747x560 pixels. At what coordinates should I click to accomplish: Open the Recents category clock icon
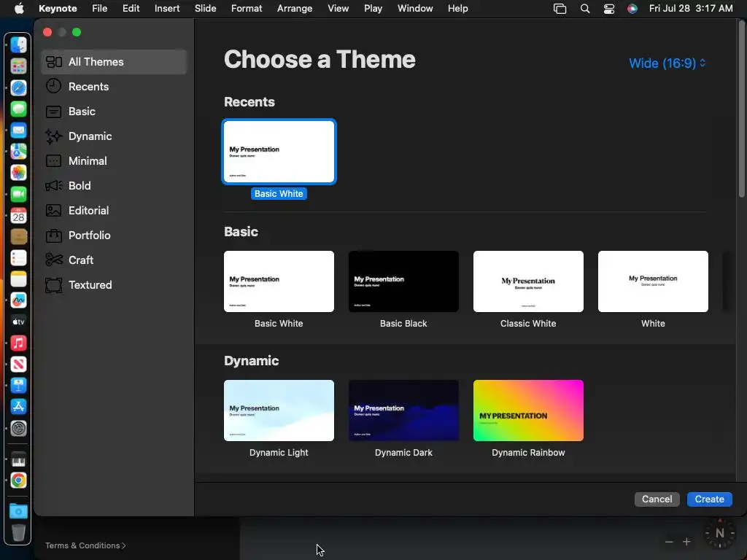tap(53, 86)
